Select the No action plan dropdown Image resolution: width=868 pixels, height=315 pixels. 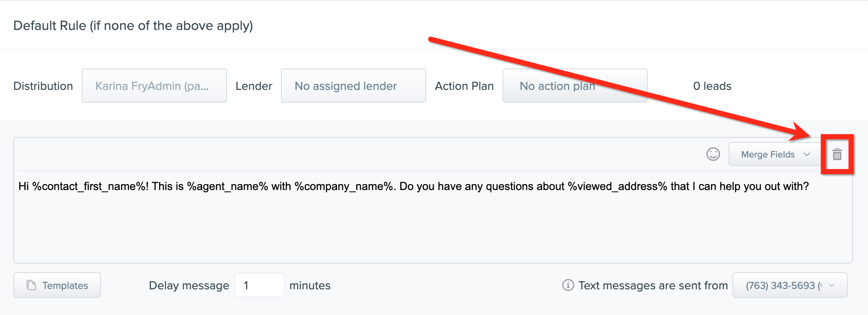click(x=575, y=86)
